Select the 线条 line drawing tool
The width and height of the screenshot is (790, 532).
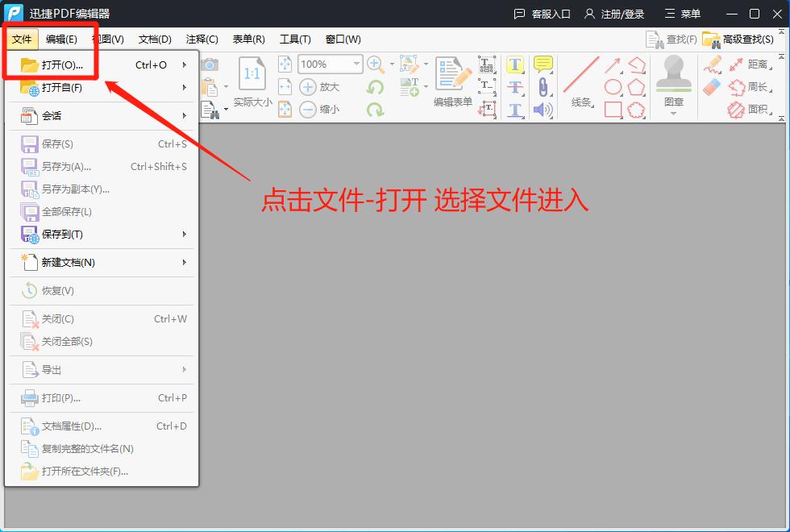click(582, 89)
